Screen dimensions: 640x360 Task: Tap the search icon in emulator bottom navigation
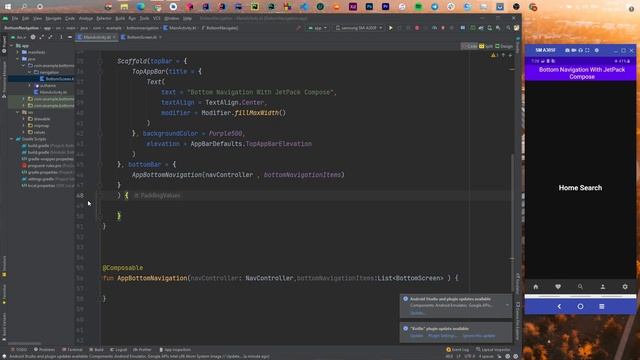point(580,287)
